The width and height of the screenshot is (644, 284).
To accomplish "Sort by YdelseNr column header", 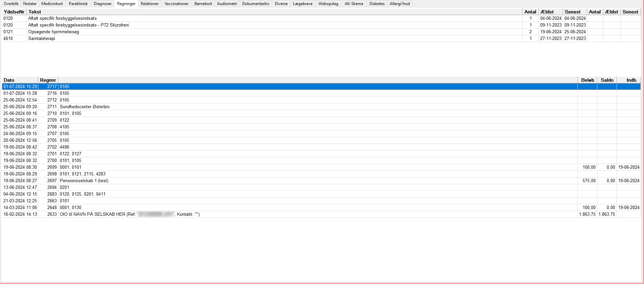I will click(14, 12).
